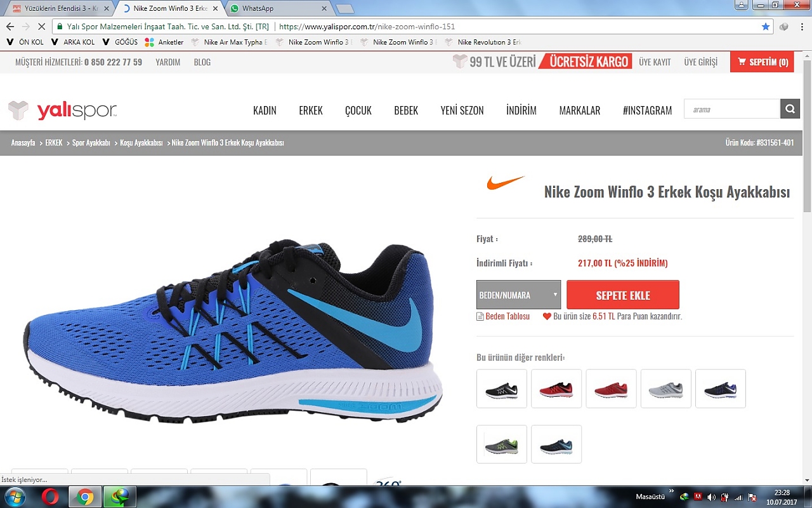The image size is (812, 508).
Task: Go to Anasayfa breadcrumb
Action: (23, 143)
